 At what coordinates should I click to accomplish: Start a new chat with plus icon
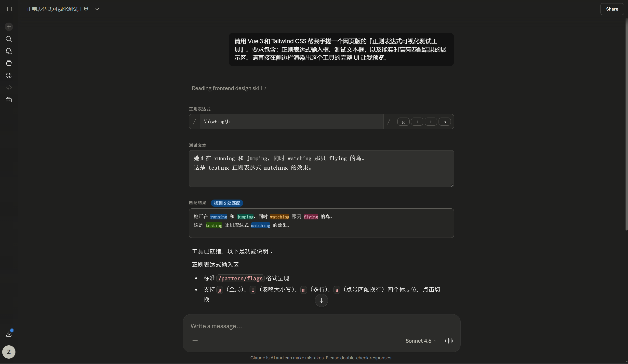(9, 27)
